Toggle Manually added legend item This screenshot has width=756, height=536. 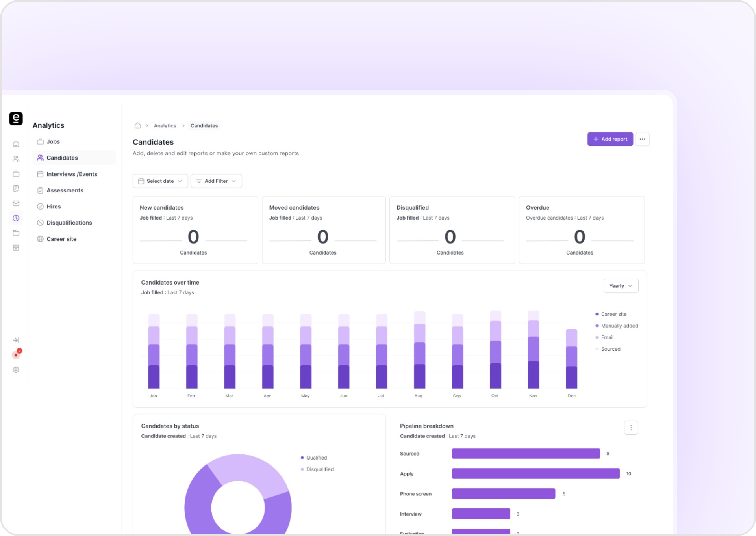(617, 326)
